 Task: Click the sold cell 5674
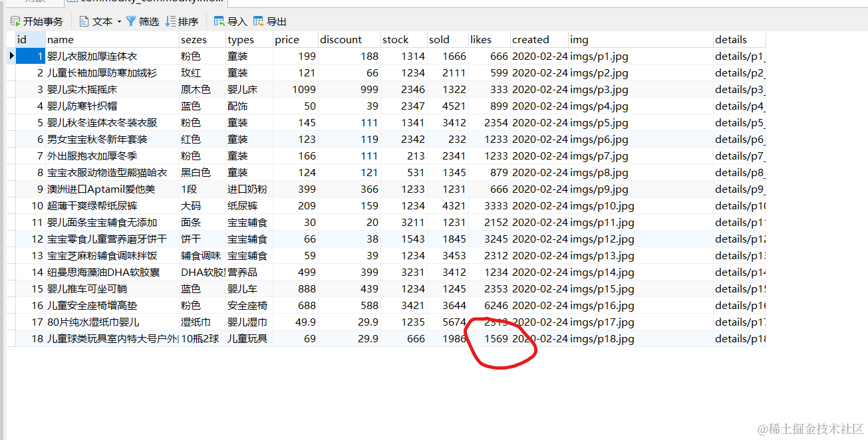tap(448, 322)
